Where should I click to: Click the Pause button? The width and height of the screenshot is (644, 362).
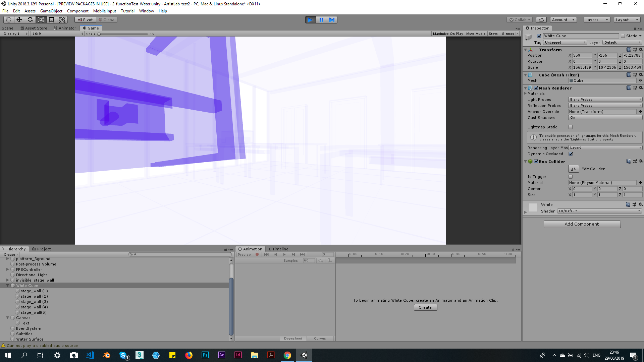pos(321,20)
